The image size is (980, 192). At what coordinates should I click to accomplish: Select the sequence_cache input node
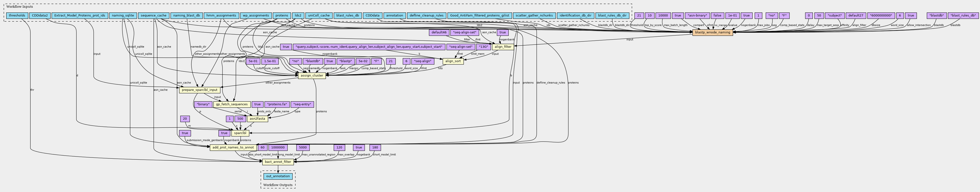(x=153, y=16)
